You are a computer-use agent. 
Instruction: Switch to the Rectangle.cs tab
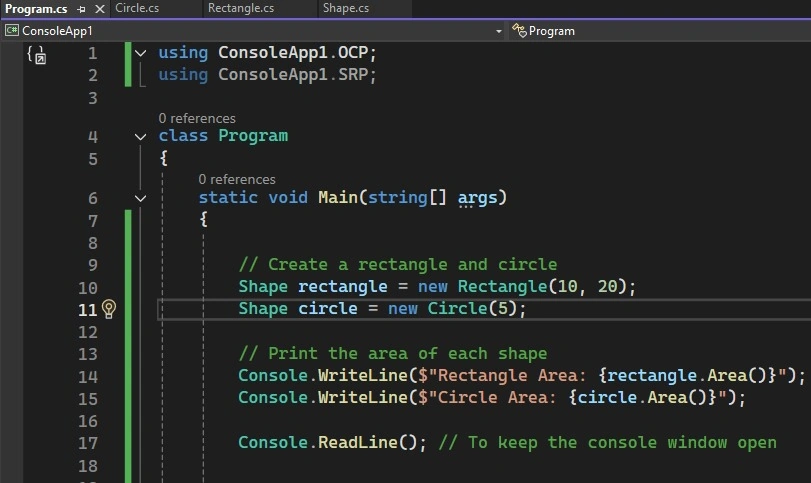point(241,8)
